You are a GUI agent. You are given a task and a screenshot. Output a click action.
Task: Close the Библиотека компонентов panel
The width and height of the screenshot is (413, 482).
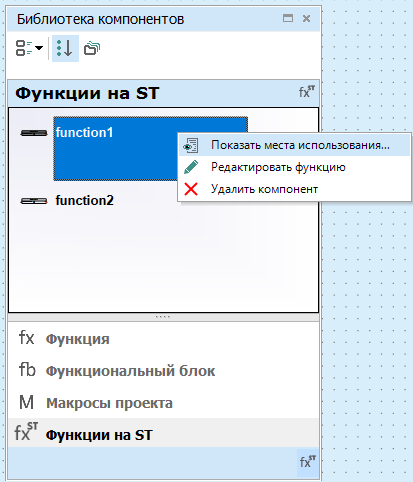coord(306,18)
